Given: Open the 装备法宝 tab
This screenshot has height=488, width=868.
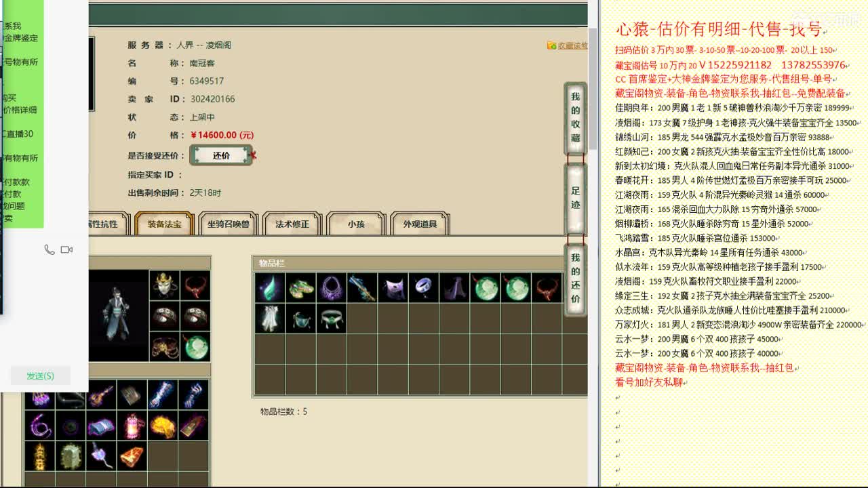Looking at the screenshot, I should (x=164, y=224).
